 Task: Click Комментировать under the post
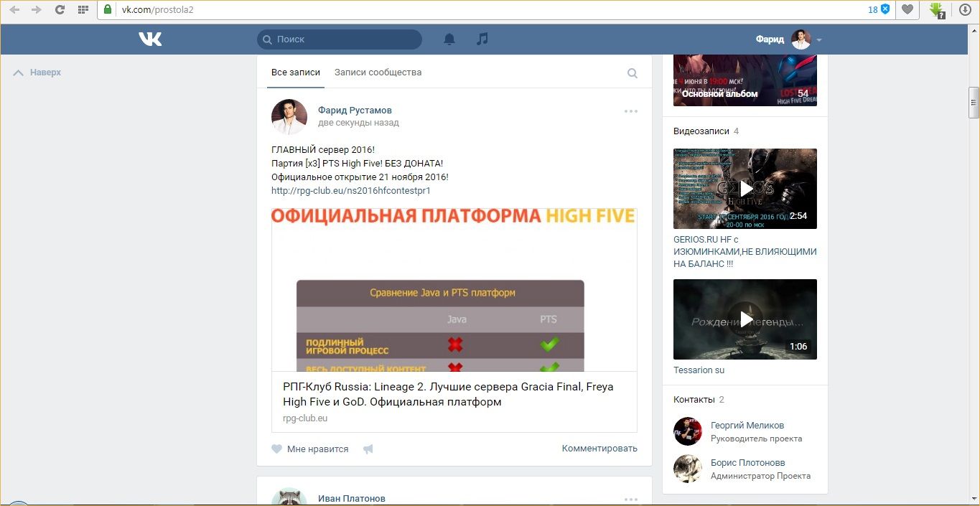tap(599, 449)
